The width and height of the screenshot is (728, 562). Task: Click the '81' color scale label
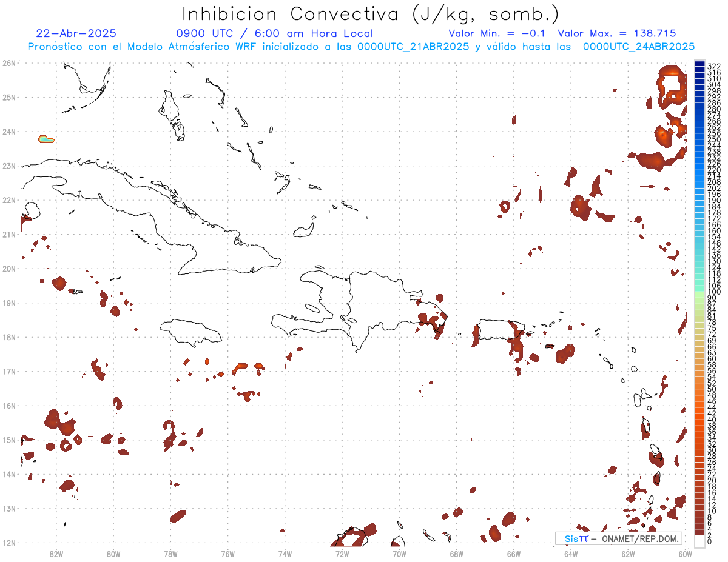tap(712, 316)
